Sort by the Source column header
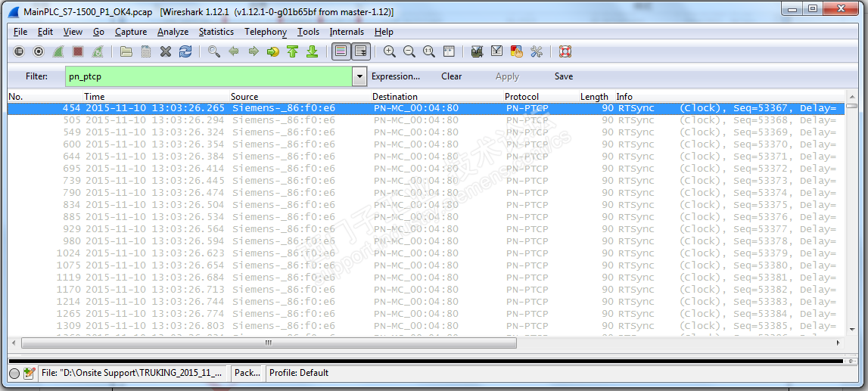The width and height of the screenshot is (868, 391). 300,97
